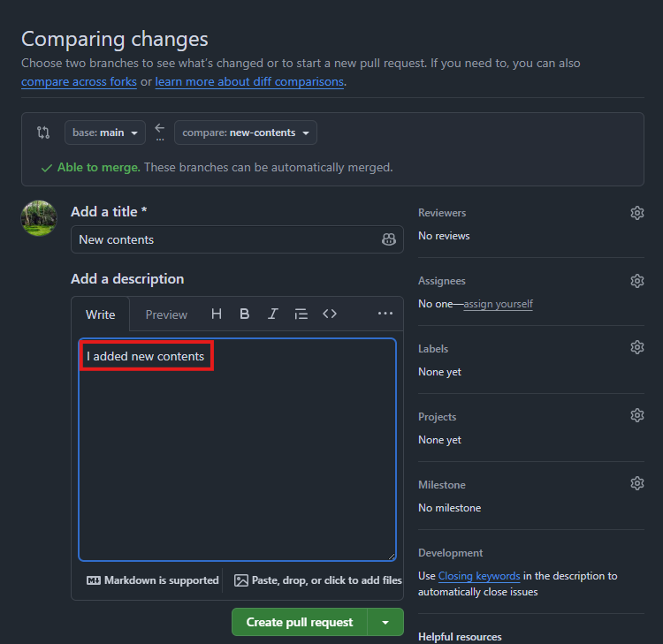Insert a heading with the H icon
This screenshot has width=663, height=644.
coord(217,314)
